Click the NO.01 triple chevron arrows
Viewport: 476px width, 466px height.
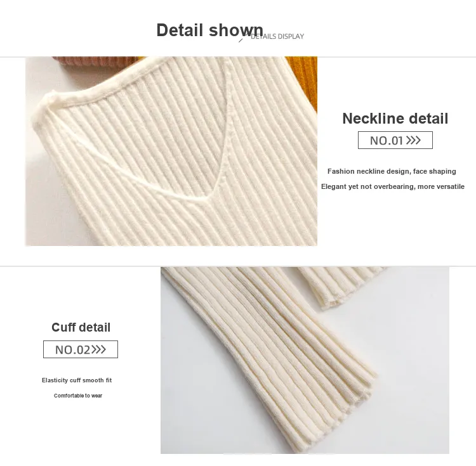point(413,140)
